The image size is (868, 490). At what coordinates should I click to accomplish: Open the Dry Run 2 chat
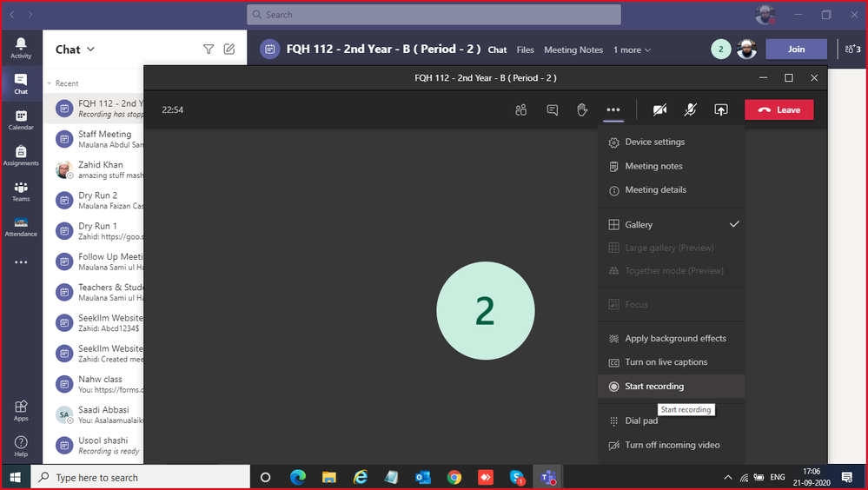[x=93, y=201]
